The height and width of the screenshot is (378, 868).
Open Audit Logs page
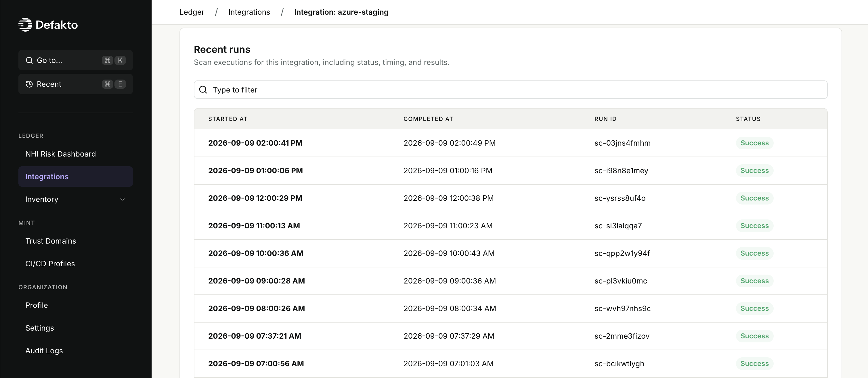pos(44,350)
